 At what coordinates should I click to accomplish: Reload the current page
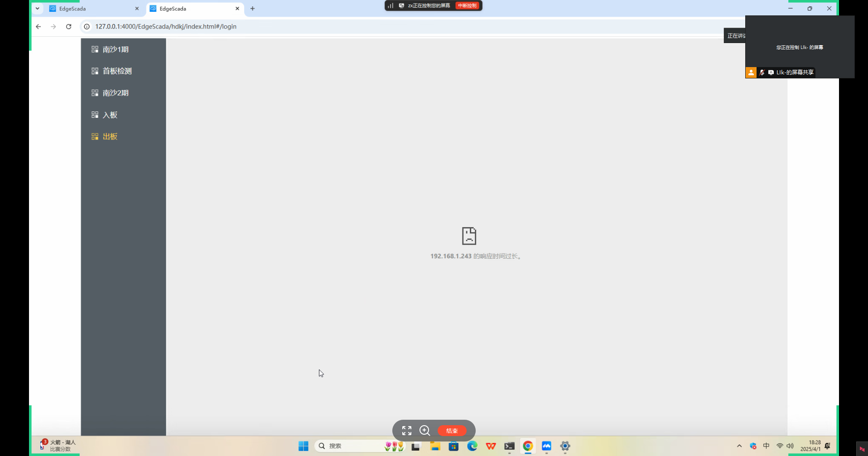tap(69, 27)
